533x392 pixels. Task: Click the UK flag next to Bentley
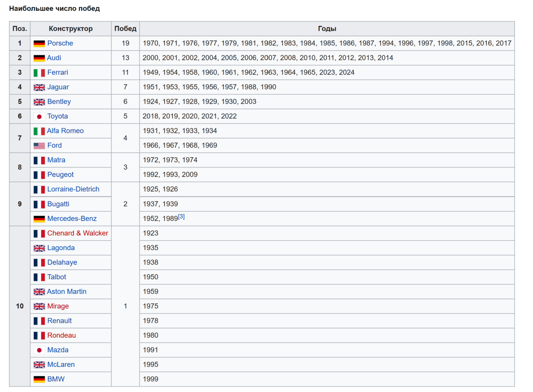tap(39, 102)
